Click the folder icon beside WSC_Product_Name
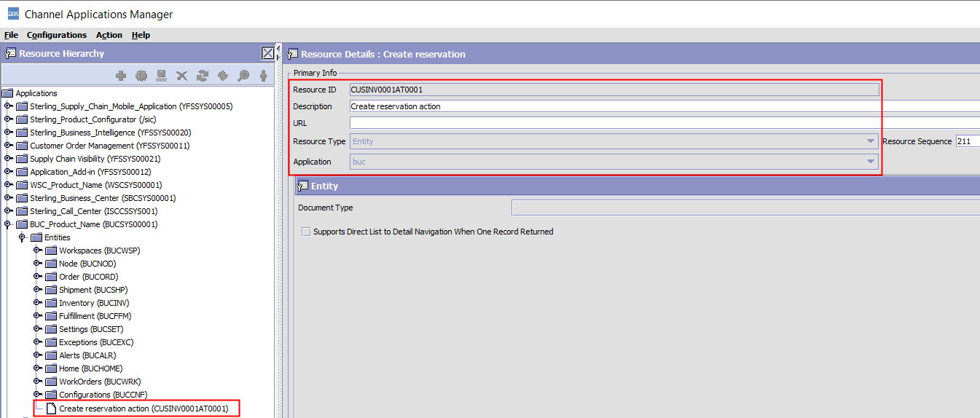980x418 pixels. [x=22, y=185]
